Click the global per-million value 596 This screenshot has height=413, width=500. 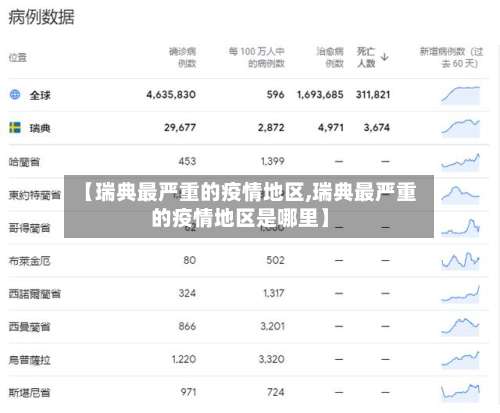click(x=275, y=95)
